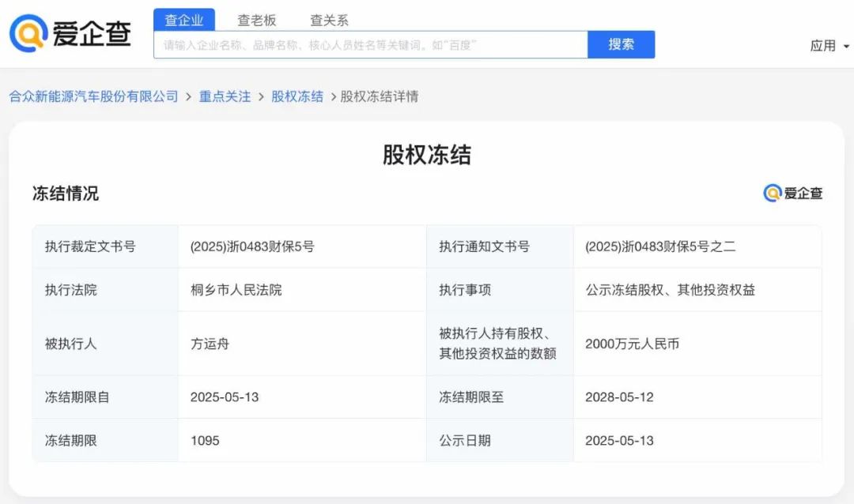This screenshot has height=504, width=854.
Task: Expand the 应用 dropdown menu
Action: tap(829, 46)
